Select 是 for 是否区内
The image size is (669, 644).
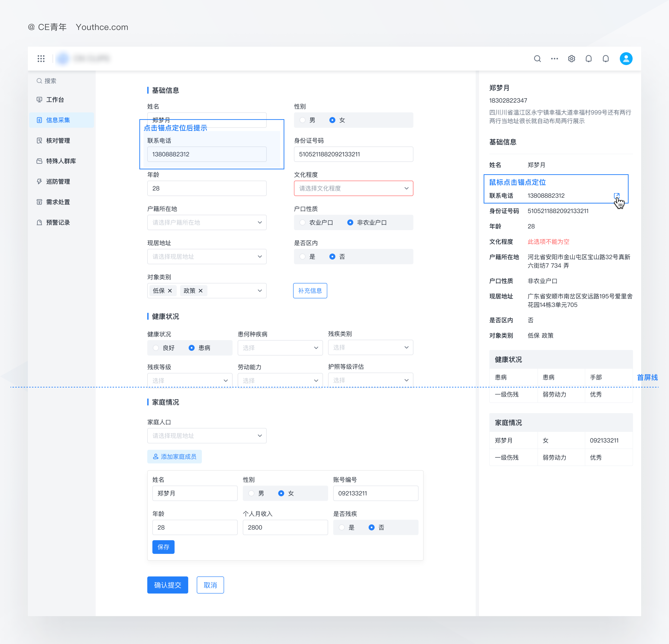302,257
